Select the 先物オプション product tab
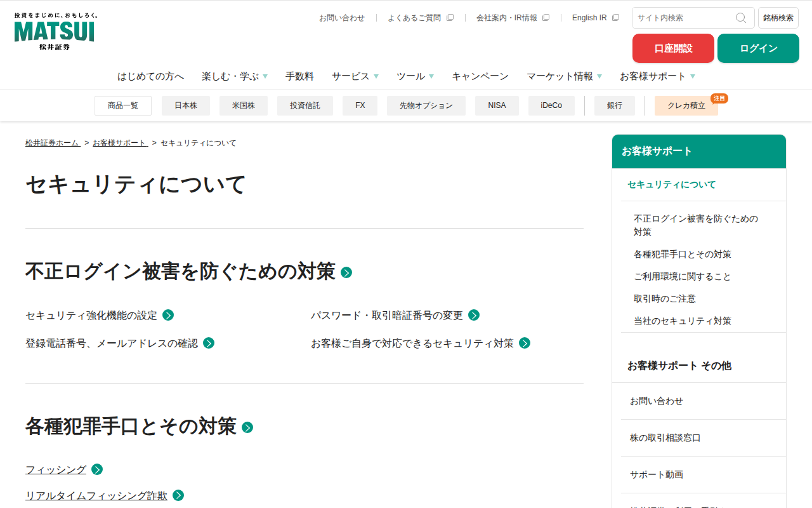This screenshot has width=812, height=508. (x=426, y=105)
